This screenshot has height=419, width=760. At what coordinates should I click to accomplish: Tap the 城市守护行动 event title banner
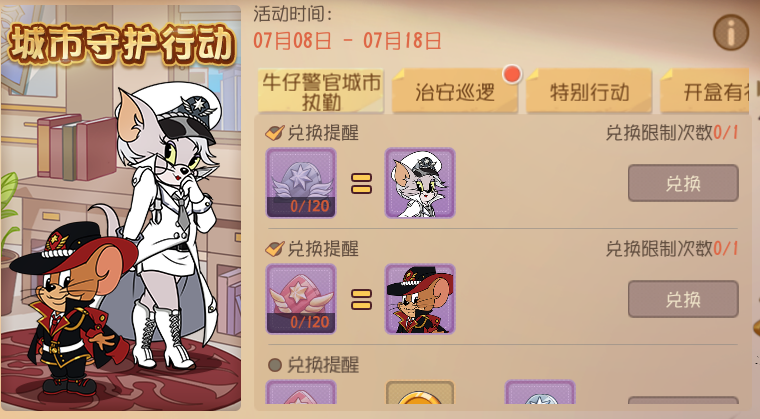tap(122, 44)
